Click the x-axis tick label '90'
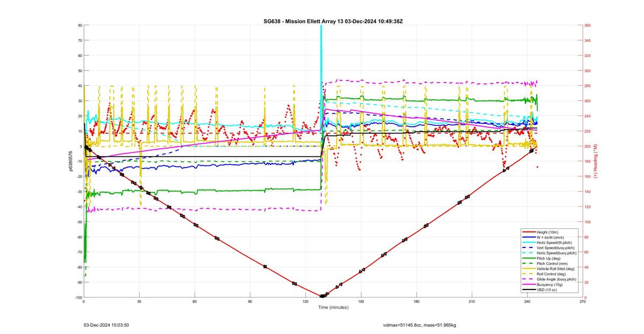This screenshot has height=334, width=644. (250, 302)
